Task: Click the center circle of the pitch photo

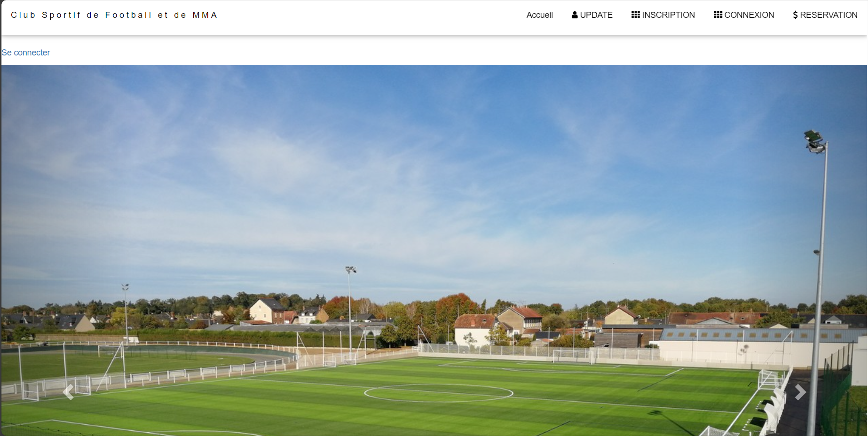Action: point(438,393)
